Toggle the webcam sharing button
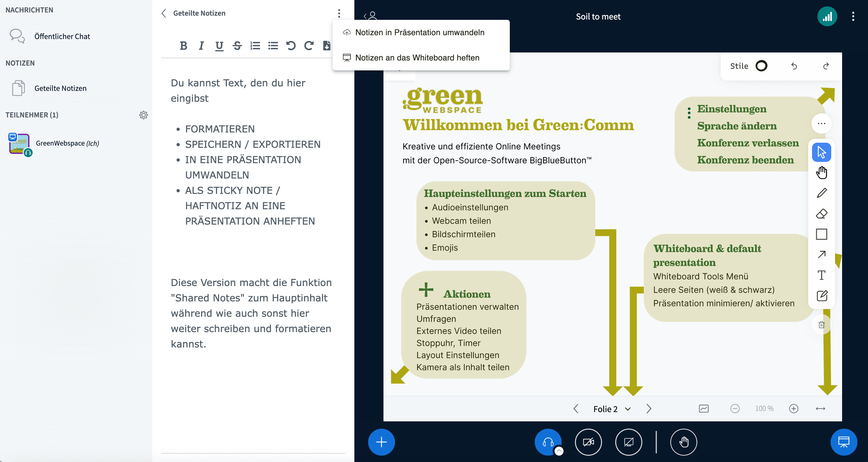 point(588,442)
